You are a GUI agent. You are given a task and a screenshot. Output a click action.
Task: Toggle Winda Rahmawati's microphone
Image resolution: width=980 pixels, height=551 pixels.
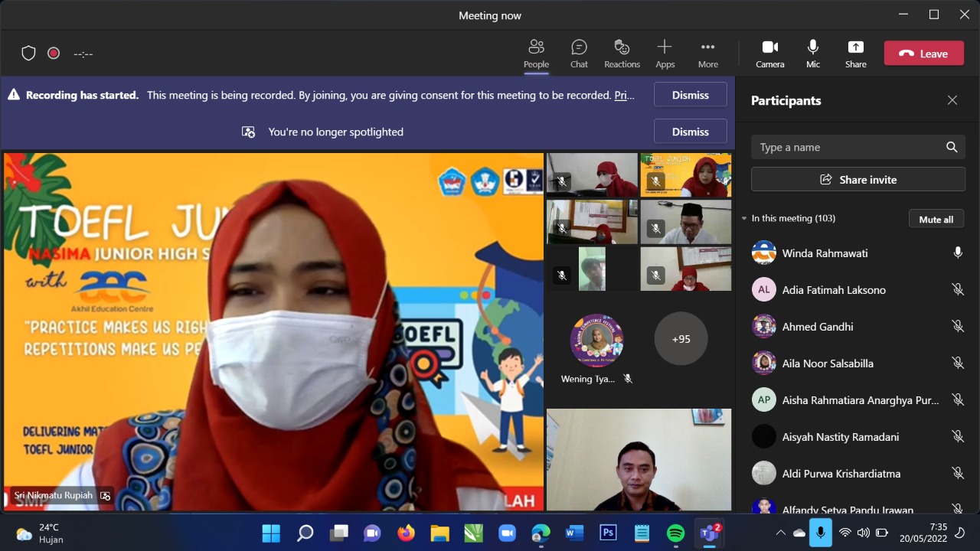(957, 253)
